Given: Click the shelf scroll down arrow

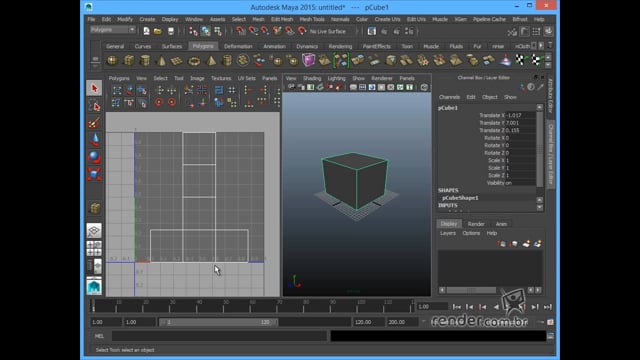Looking at the screenshot, I should (548, 65).
